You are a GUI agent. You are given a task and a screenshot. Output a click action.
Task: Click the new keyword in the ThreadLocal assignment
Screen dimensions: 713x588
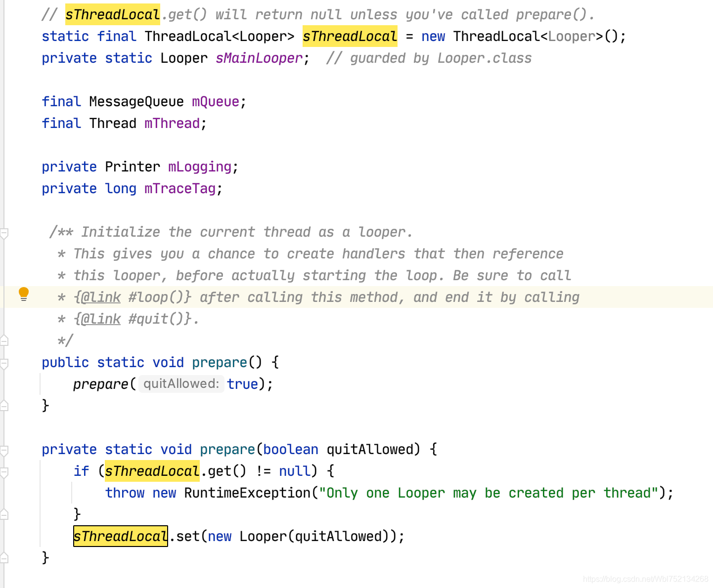coord(433,36)
